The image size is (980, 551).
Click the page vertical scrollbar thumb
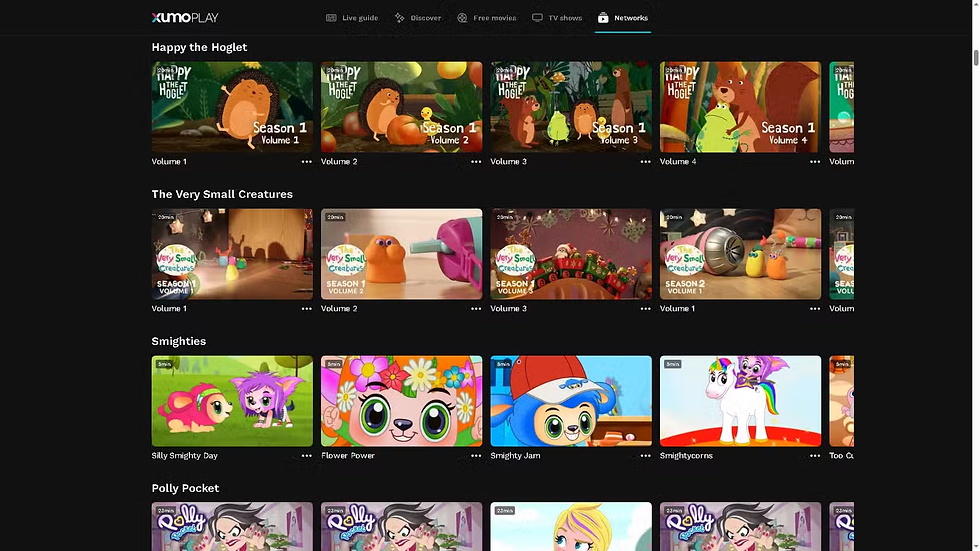click(976, 56)
